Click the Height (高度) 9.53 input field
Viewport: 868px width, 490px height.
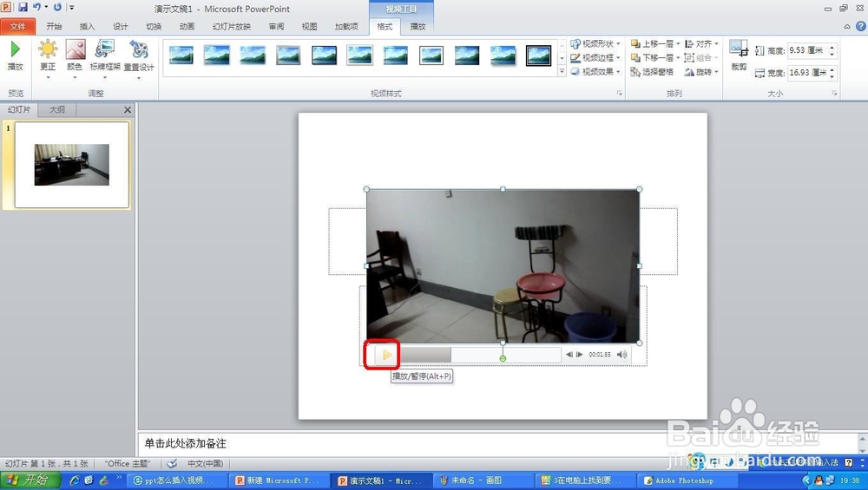[807, 50]
